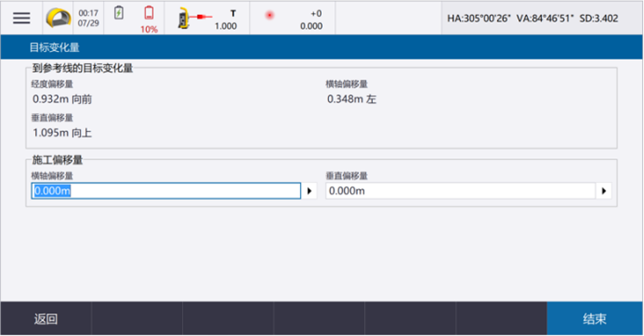Check the green charging battery icon
The width and height of the screenshot is (644, 336).
point(119,13)
